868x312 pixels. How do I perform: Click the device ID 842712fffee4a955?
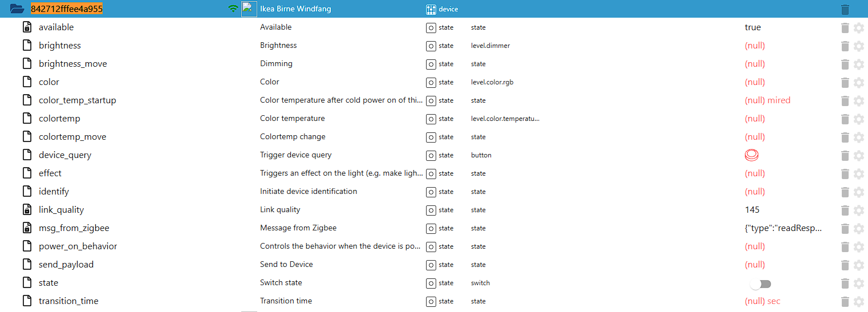pyautogui.click(x=66, y=9)
